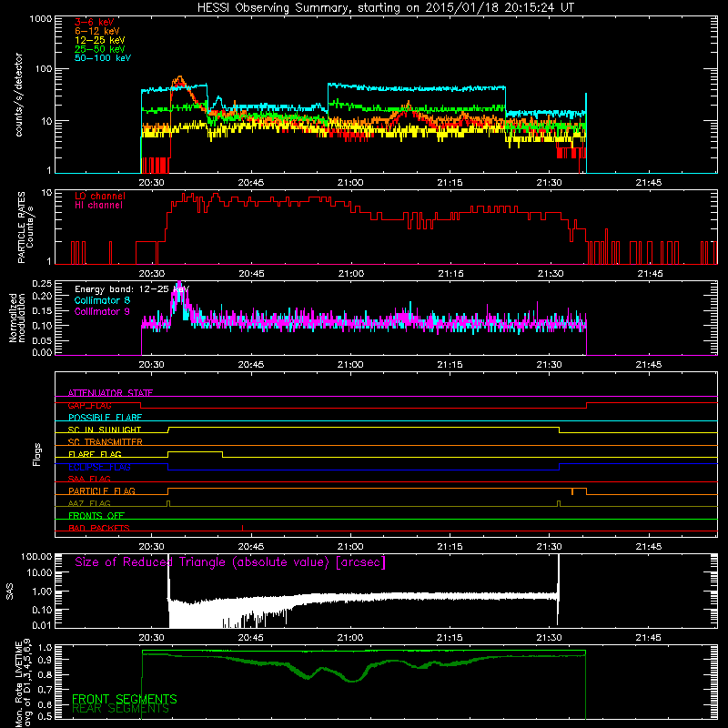Viewport: 728px width, 728px height.
Task: Click the raised pulse on the FLARE_FLAG line
Action: (x=195, y=452)
